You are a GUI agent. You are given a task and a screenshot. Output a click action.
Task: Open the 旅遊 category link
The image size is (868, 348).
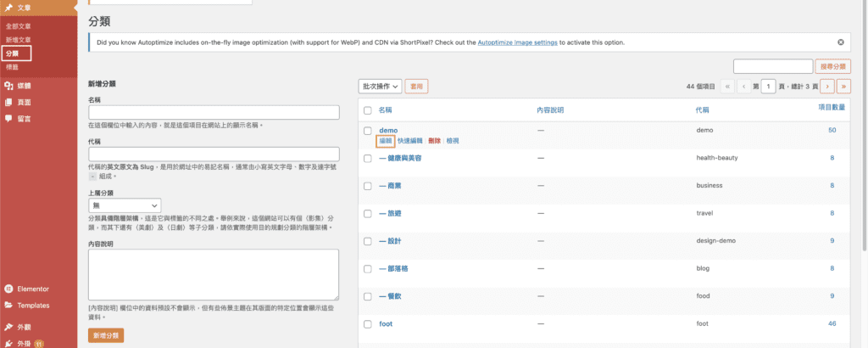(x=390, y=213)
